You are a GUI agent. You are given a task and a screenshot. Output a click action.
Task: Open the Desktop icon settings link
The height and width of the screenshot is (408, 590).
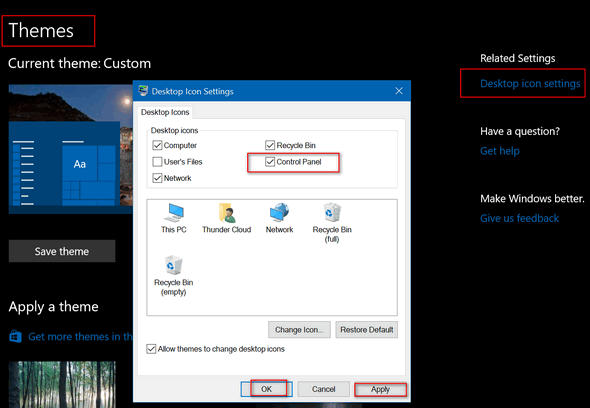pos(530,84)
